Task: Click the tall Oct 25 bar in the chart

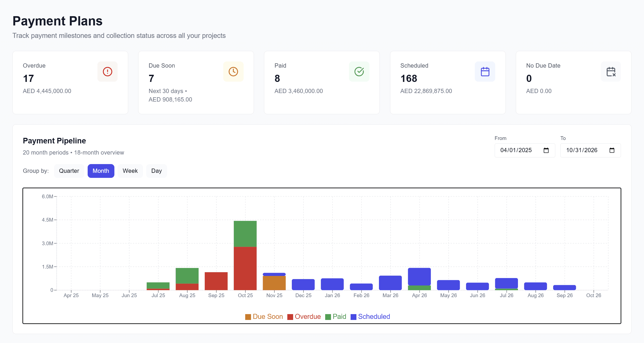Action: (x=245, y=254)
